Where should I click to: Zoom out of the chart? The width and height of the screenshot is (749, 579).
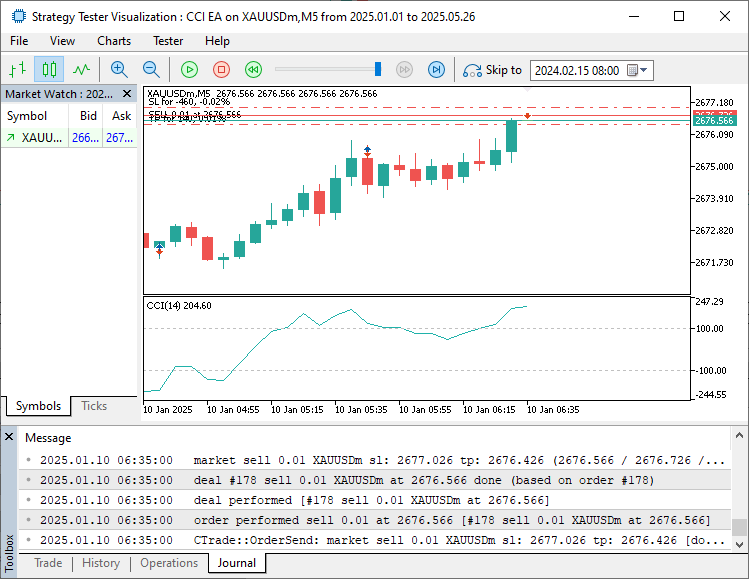pyautogui.click(x=151, y=69)
